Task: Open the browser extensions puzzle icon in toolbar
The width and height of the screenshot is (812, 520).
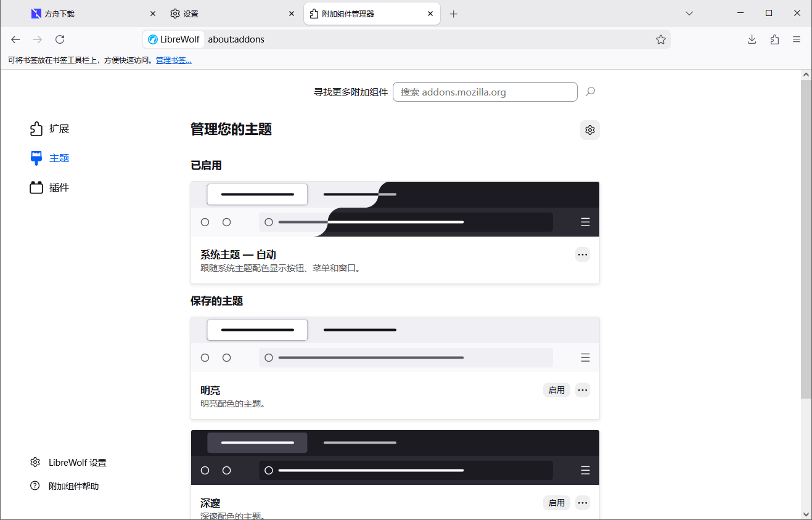Action: pyautogui.click(x=774, y=39)
